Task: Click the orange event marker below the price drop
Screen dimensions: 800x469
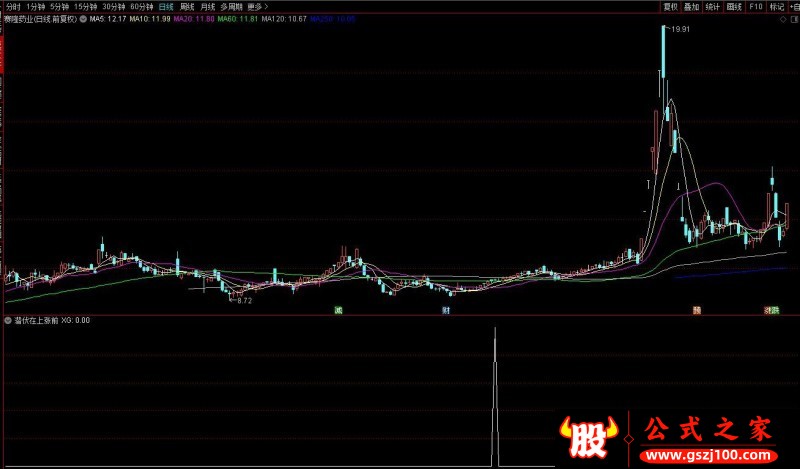Action: 697,310
